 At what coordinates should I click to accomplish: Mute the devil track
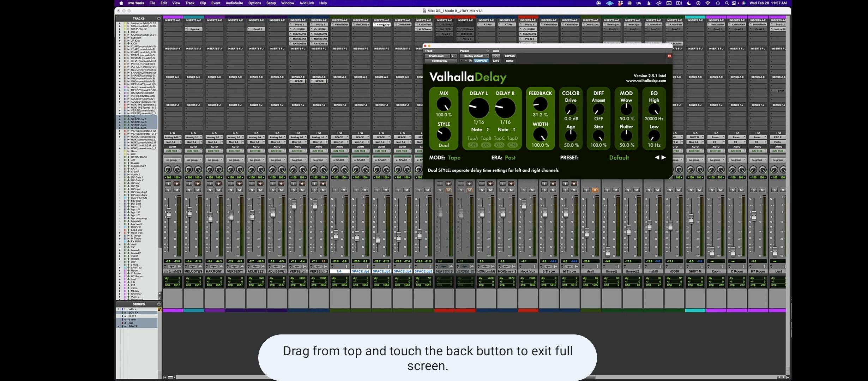[x=595, y=190]
